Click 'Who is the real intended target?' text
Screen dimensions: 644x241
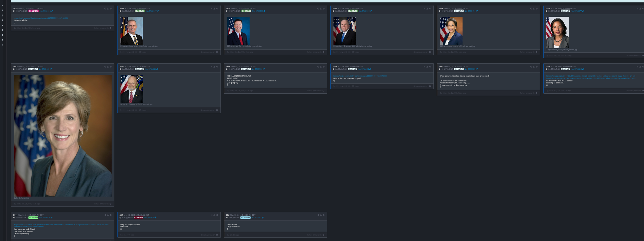pos(347,78)
